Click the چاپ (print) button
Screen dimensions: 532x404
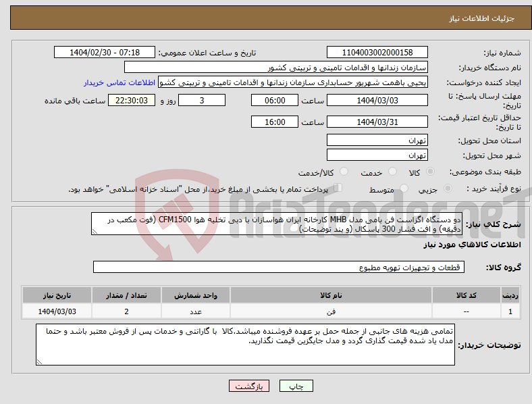coord(296,386)
